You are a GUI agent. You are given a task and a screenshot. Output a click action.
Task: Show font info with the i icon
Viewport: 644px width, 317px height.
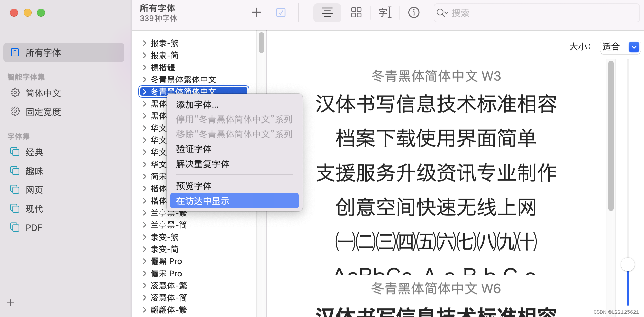[414, 12]
